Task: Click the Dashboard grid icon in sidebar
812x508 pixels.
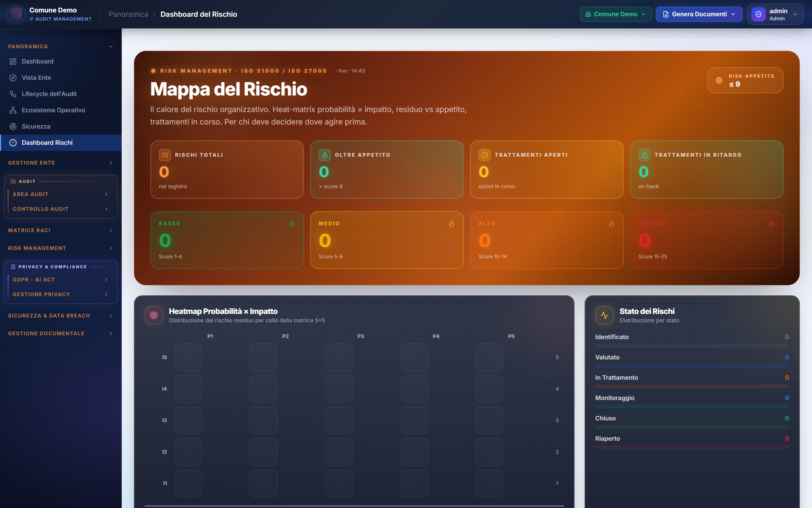Action: pos(13,61)
